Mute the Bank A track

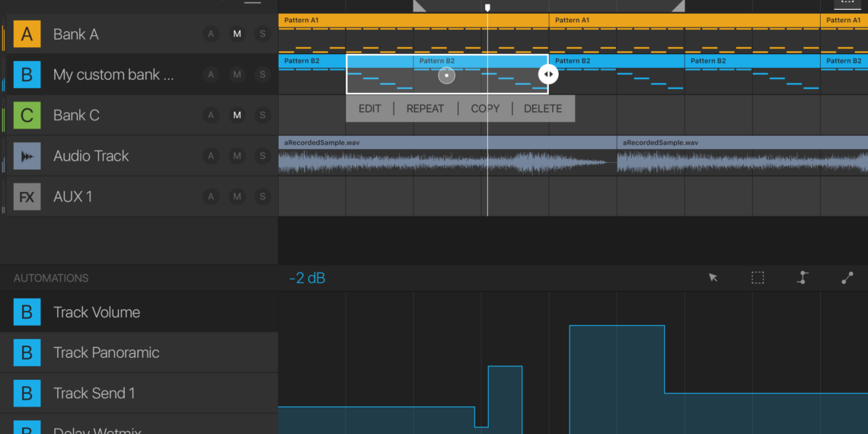pos(237,34)
